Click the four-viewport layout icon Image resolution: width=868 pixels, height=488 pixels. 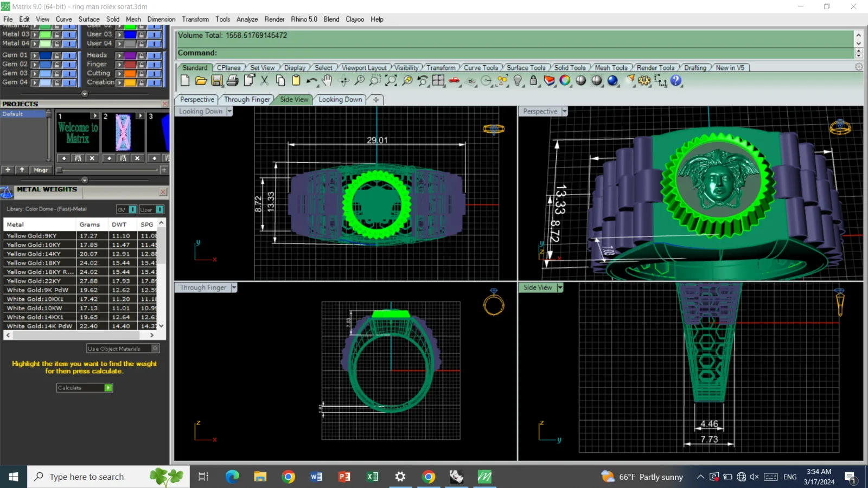click(x=438, y=81)
